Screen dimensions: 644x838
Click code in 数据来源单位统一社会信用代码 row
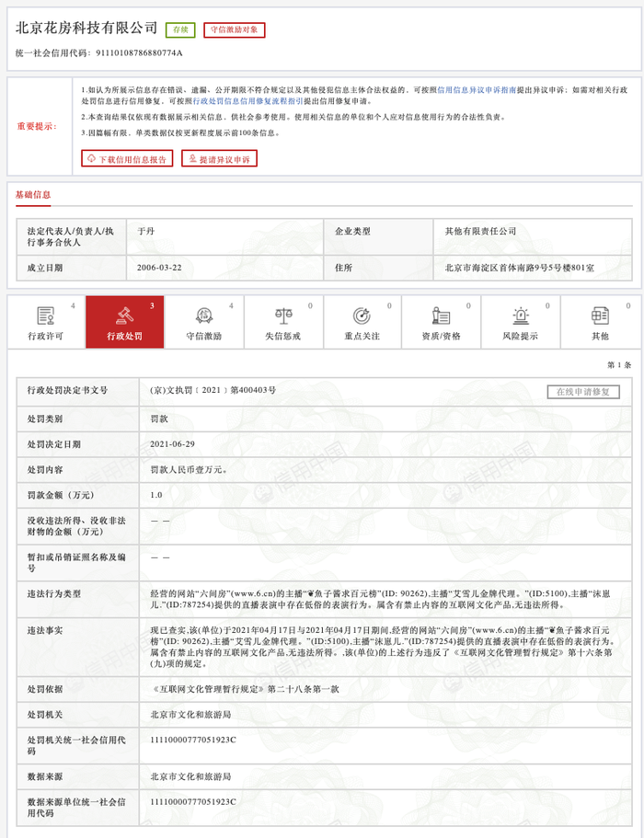pyautogui.click(x=193, y=801)
